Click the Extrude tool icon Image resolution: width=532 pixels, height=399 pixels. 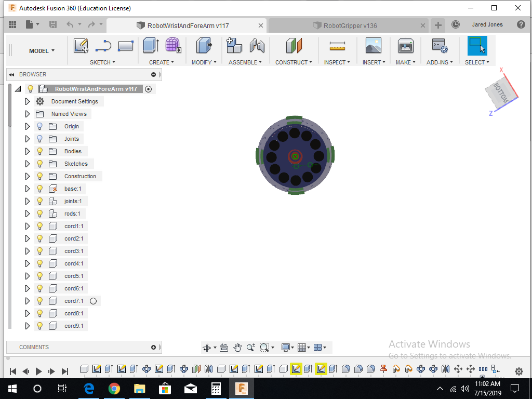(151, 46)
